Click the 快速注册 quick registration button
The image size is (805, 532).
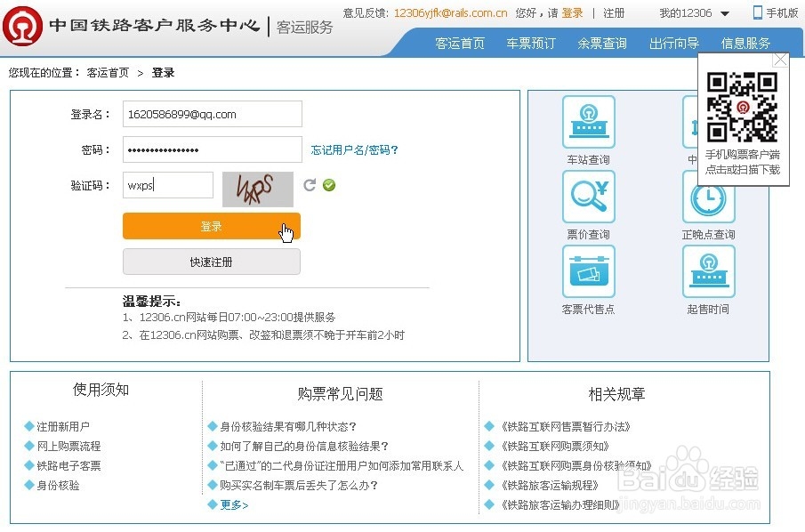point(211,261)
